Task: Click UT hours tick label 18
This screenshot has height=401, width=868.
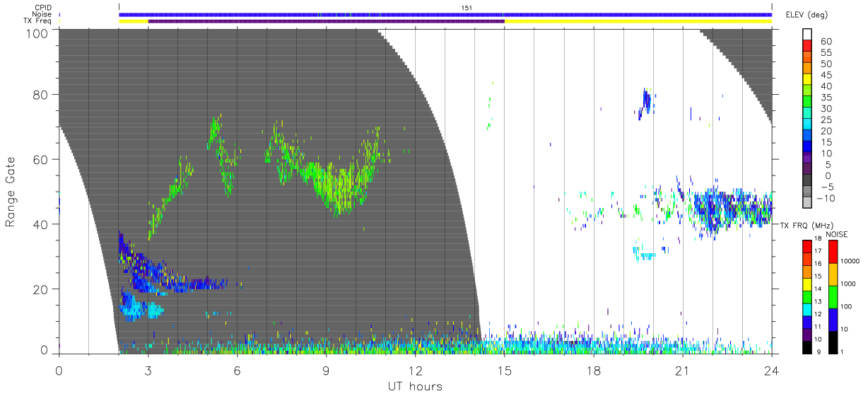Action: 593,370
